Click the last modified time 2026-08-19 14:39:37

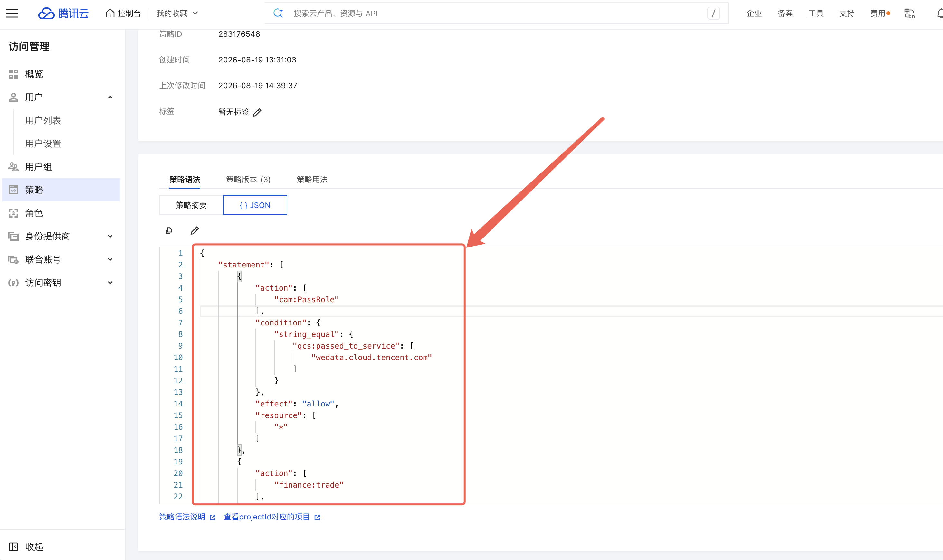257,85
